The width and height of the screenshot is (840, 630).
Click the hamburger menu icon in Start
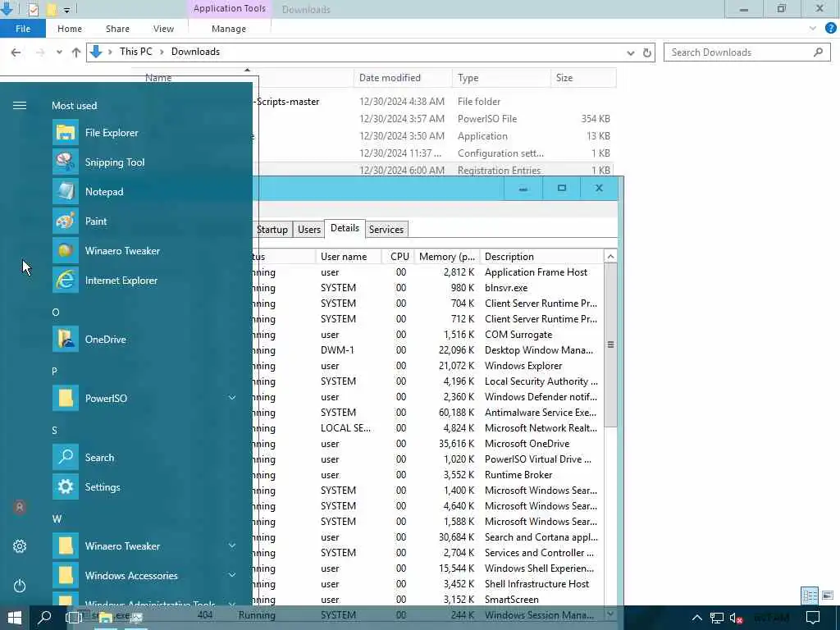(20, 106)
